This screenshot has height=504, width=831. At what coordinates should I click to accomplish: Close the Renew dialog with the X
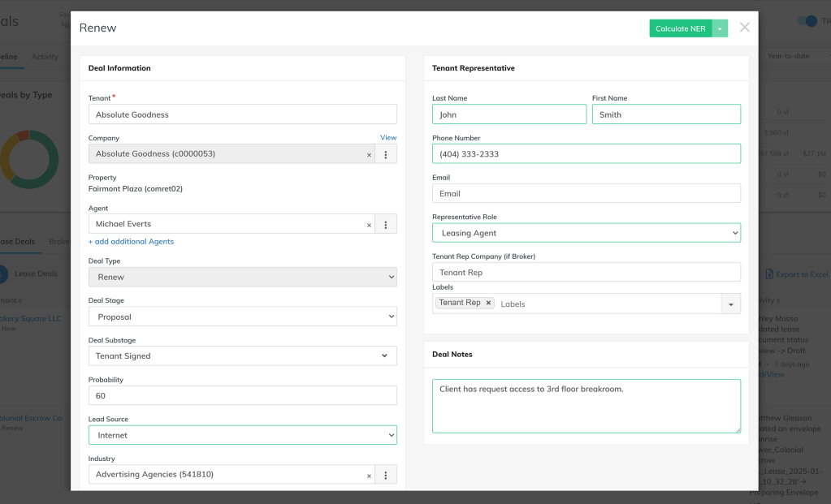pos(745,28)
